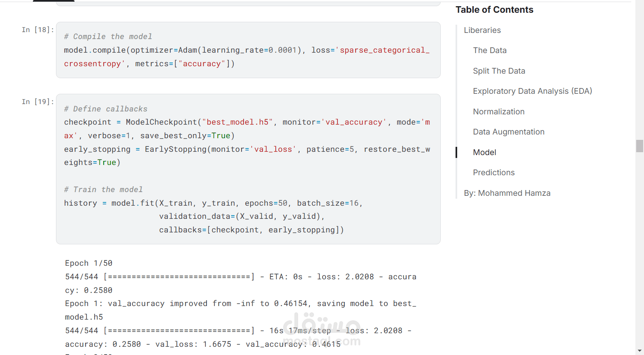Go to the Predictions section
The image size is (644, 355).
point(493,173)
